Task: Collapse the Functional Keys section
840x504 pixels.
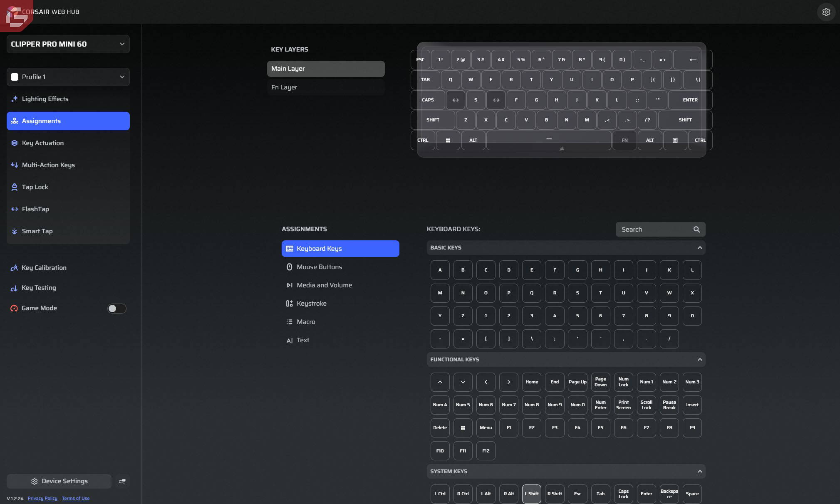Action: [700, 360]
